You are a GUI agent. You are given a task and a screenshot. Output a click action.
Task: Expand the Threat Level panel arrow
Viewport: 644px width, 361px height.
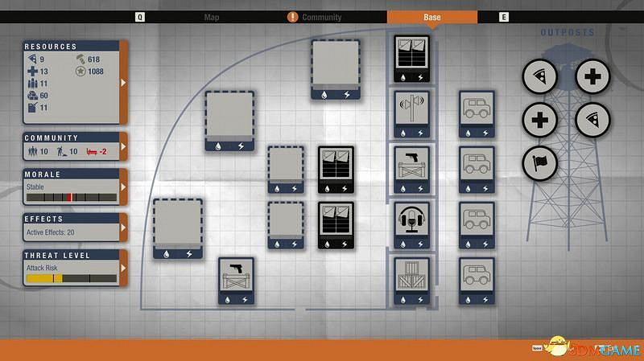coord(123,268)
